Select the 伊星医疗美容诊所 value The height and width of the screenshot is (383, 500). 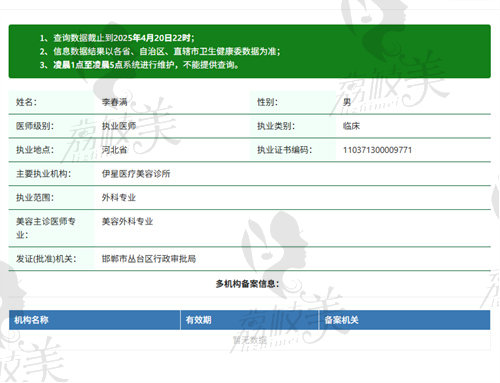tap(136, 174)
